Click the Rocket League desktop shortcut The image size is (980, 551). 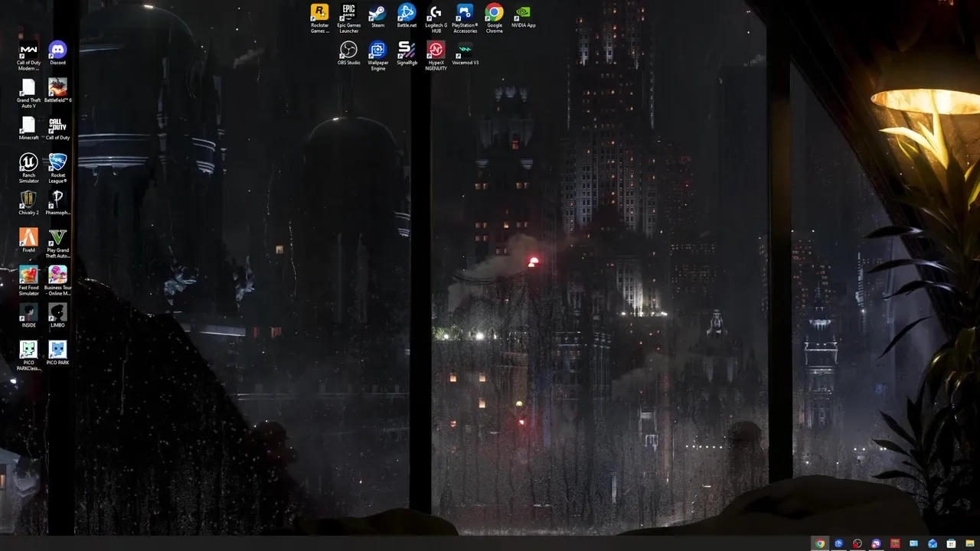pos(57,168)
